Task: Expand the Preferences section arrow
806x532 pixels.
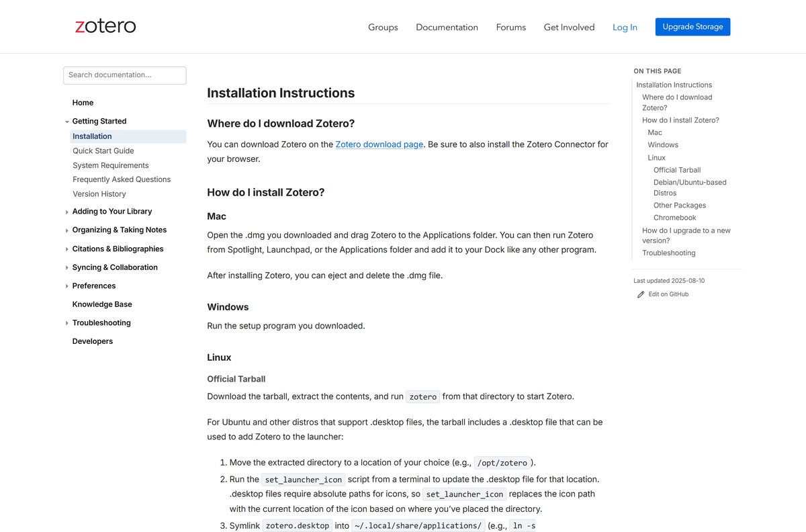Action: [x=67, y=286]
